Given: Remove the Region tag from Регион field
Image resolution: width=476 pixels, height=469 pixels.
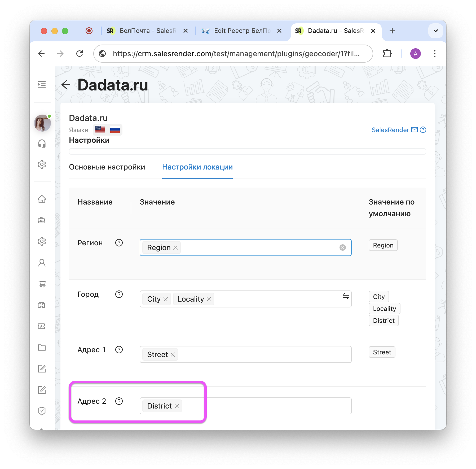Looking at the screenshot, I should point(175,248).
